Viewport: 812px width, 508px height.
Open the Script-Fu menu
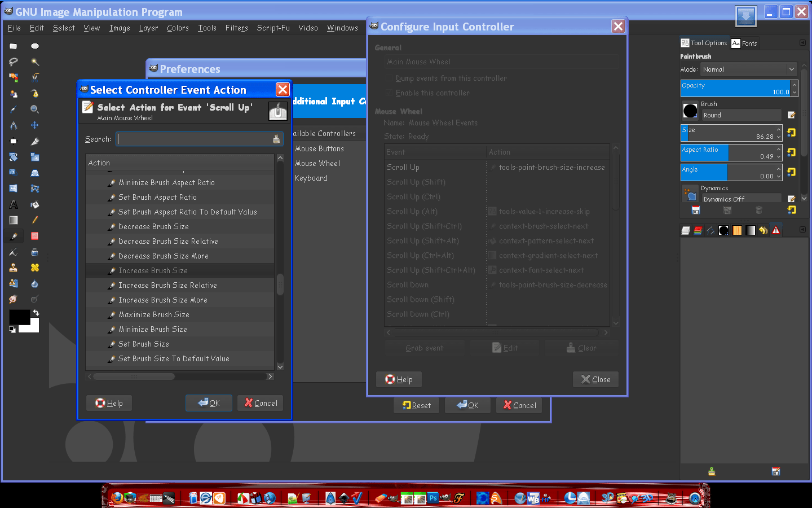[x=273, y=28]
